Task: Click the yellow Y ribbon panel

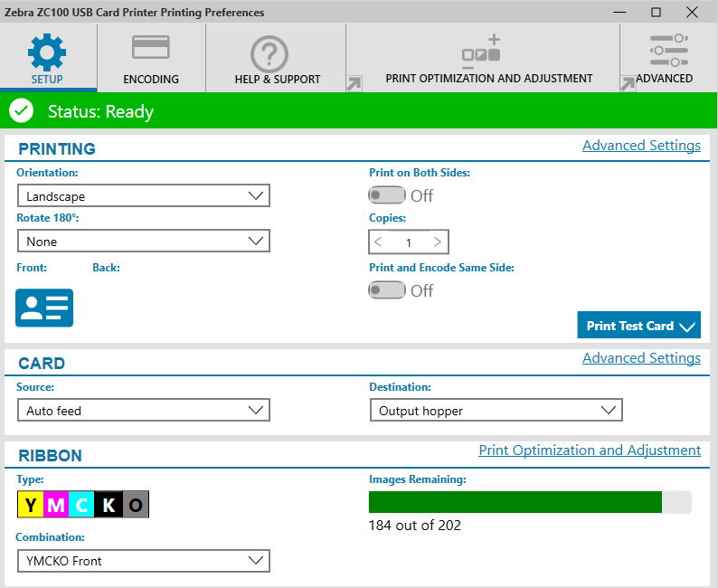Action: [x=30, y=505]
